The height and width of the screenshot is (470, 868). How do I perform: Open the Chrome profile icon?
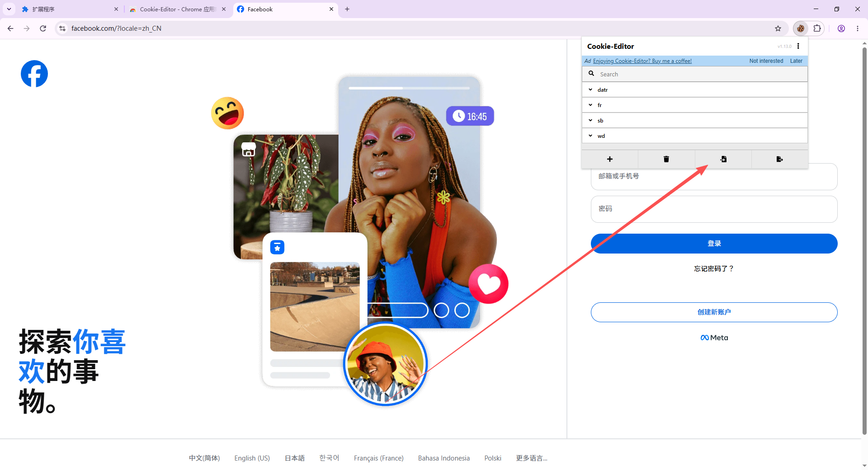point(841,28)
